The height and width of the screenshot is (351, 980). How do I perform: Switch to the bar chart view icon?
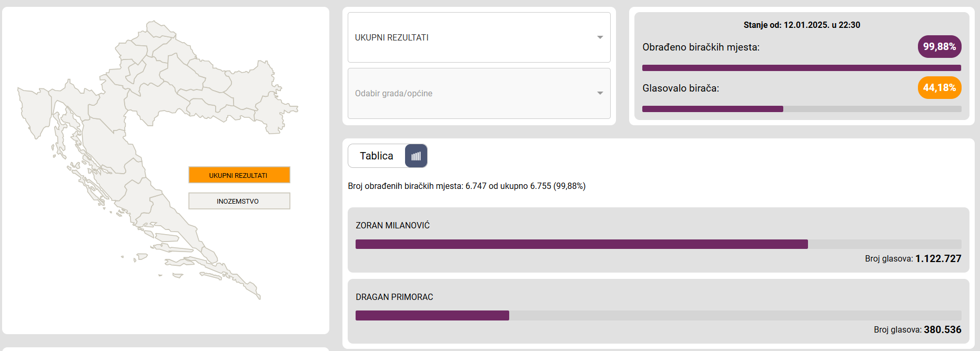click(x=416, y=156)
